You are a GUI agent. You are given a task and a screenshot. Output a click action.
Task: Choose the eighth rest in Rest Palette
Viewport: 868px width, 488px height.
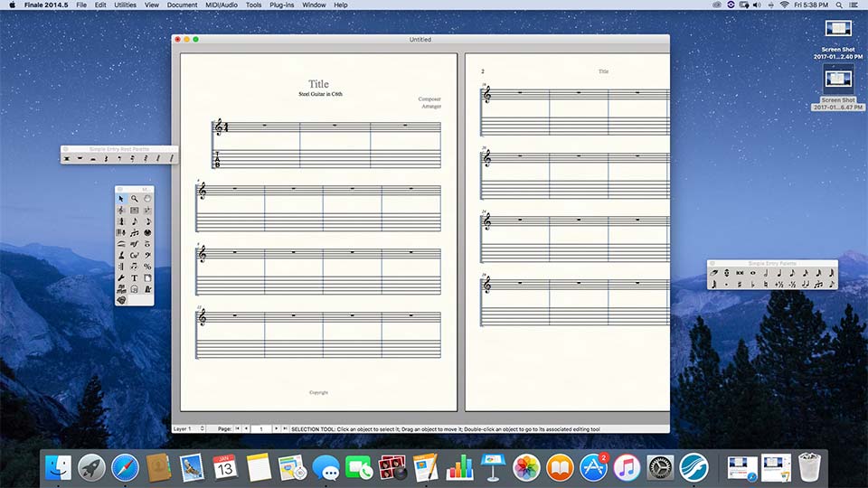[119, 158]
